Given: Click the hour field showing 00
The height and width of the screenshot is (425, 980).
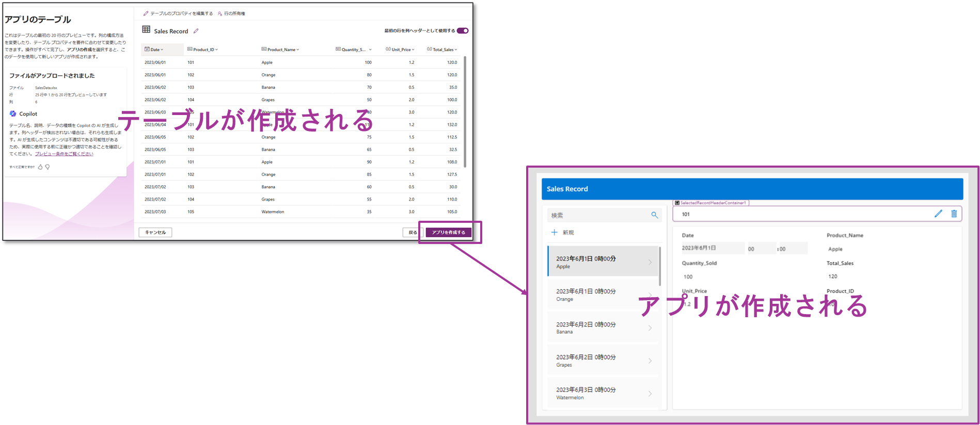Looking at the screenshot, I should pos(762,249).
